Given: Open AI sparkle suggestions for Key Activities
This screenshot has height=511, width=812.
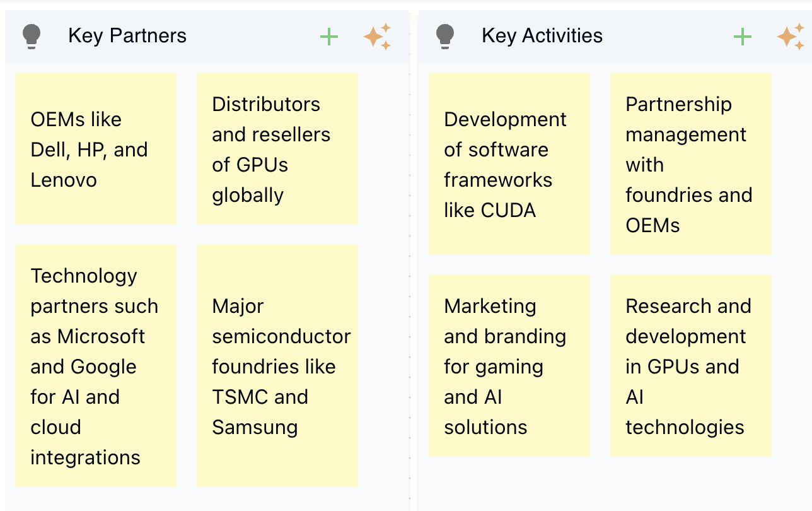Looking at the screenshot, I should (791, 37).
